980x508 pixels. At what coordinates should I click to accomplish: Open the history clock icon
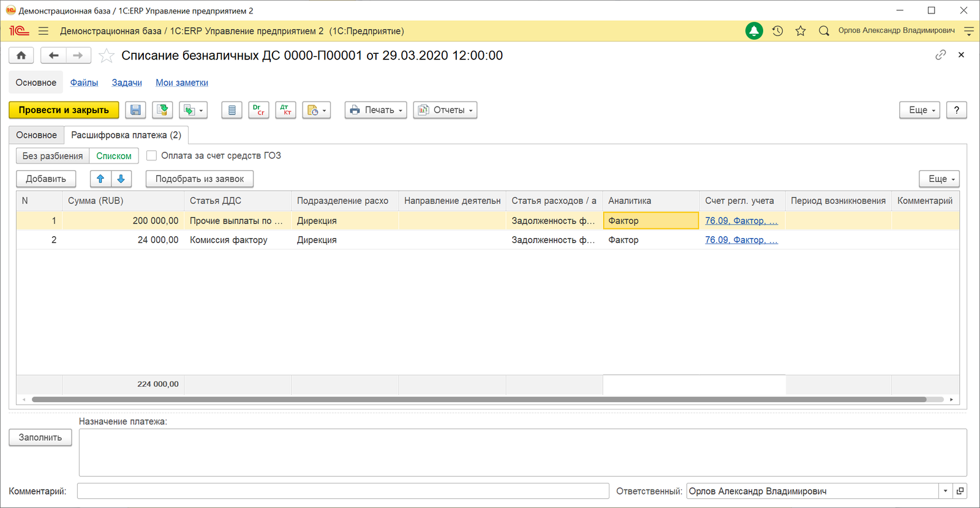tap(777, 31)
